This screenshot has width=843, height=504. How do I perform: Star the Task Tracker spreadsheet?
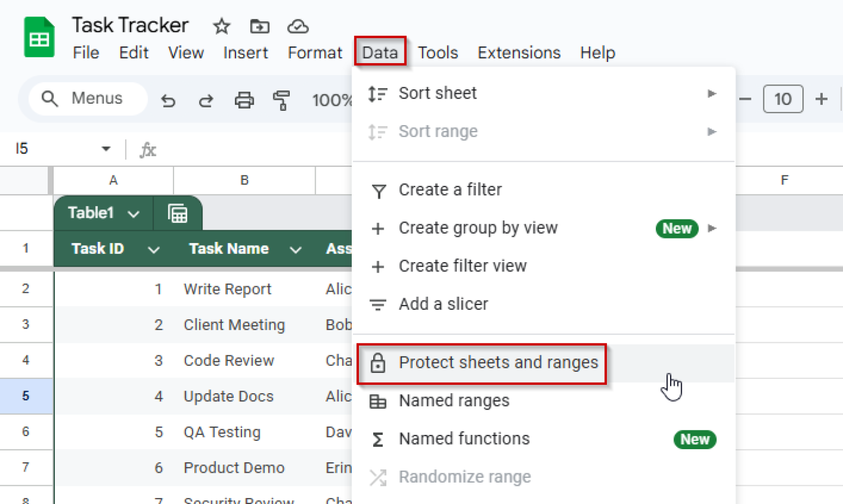pos(221,26)
